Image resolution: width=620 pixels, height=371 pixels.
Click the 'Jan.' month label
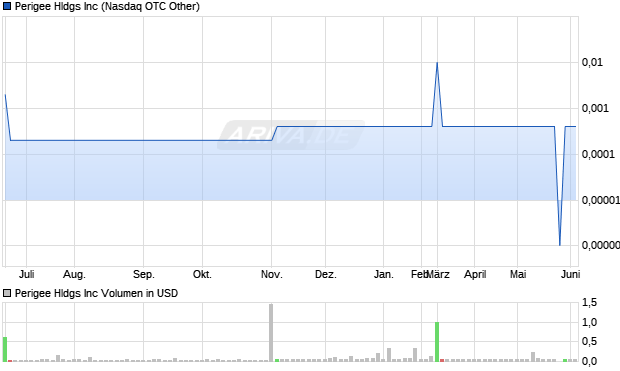[384, 274]
